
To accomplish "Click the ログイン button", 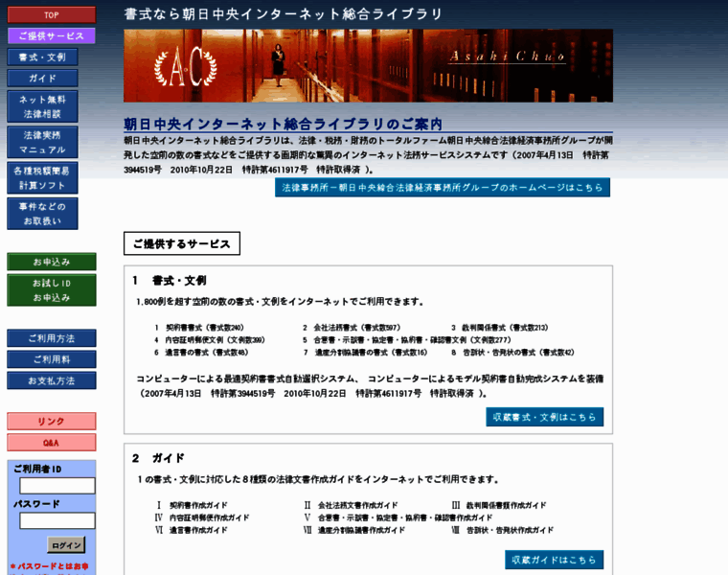I will [66, 545].
